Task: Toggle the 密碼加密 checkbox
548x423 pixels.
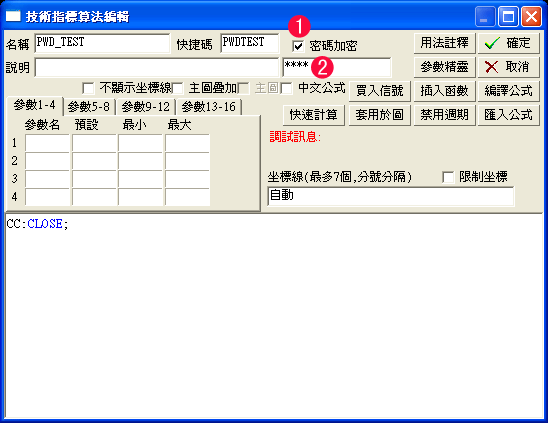Action: click(x=298, y=46)
